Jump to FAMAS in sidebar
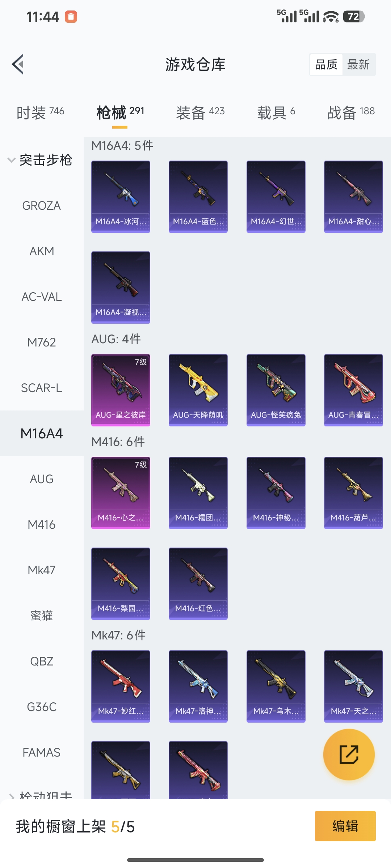 (x=42, y=753)
